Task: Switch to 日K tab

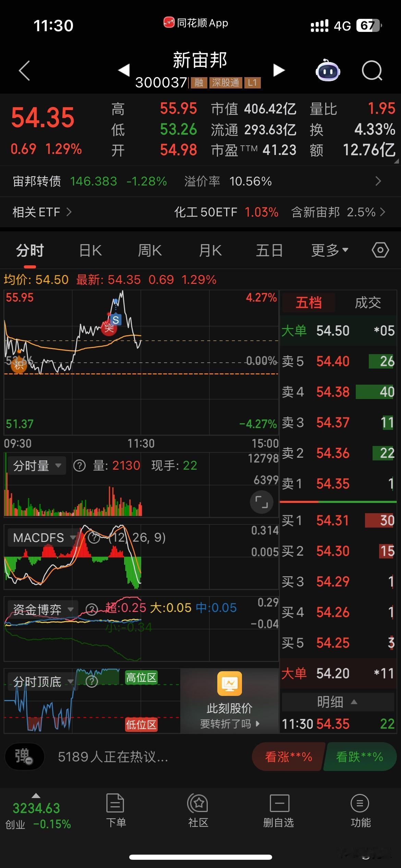Action: click(90, 250)
